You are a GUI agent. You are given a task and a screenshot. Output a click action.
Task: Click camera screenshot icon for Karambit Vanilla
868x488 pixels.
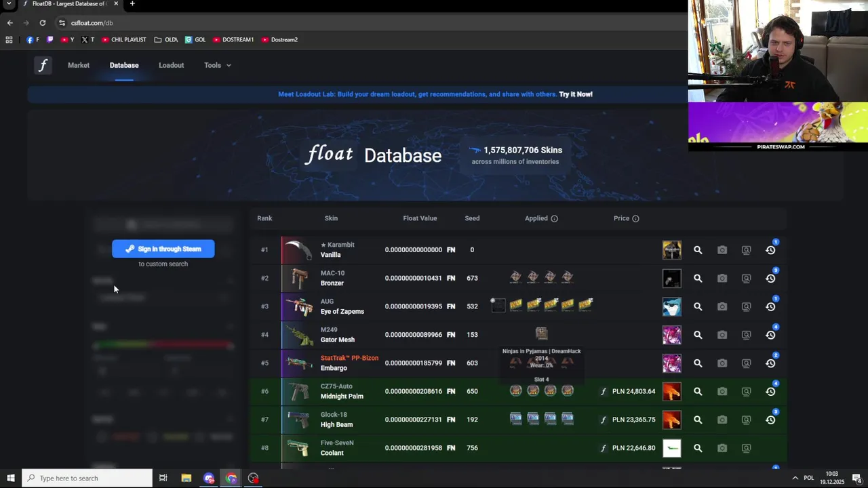pos(722,250)
